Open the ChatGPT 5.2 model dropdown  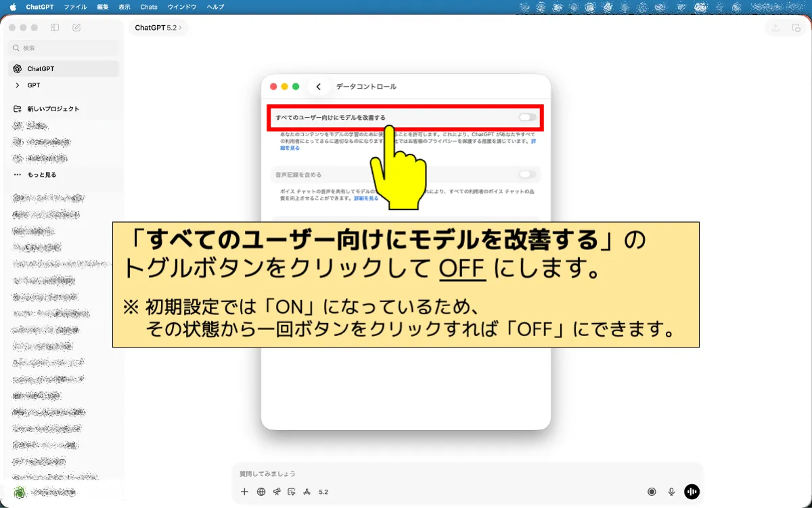[158, 28]
